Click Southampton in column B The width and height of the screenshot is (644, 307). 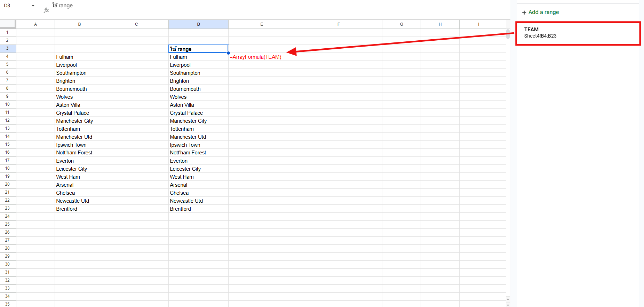coord(79,73)
